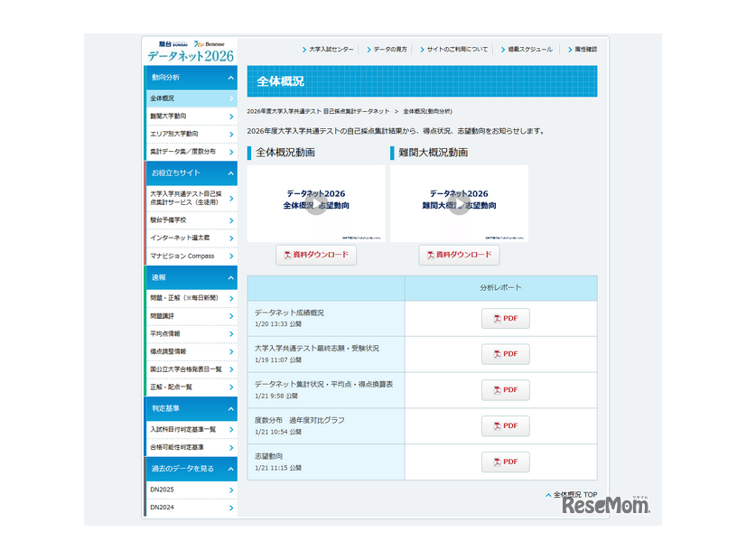Open the 志望動向 PDF file
This screenshot has width=746, height=560.
(505, 462)
